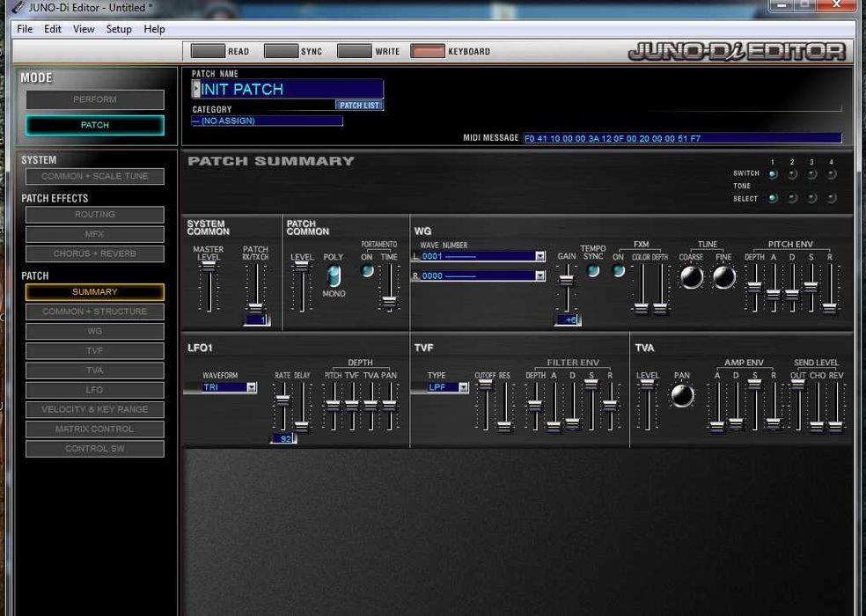Image resolution: width=866 pixels, height=616 pixels.
Task: Open the Category (NO ASSIGN) dropdown
Action: 267,121
